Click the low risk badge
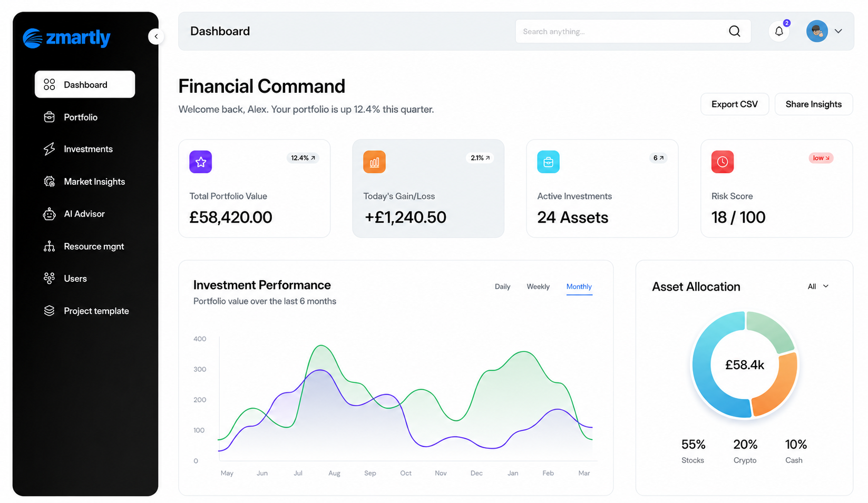 821,158
